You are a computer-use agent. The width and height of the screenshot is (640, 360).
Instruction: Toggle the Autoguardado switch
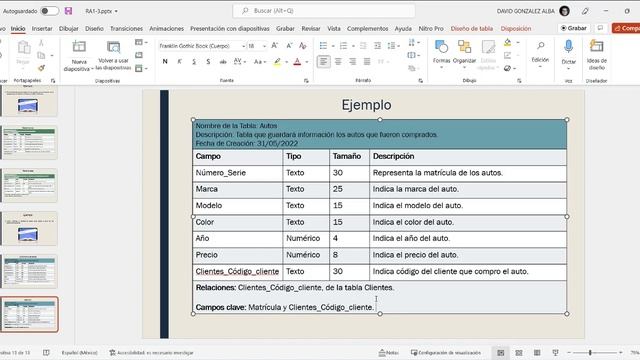point(50,11)
